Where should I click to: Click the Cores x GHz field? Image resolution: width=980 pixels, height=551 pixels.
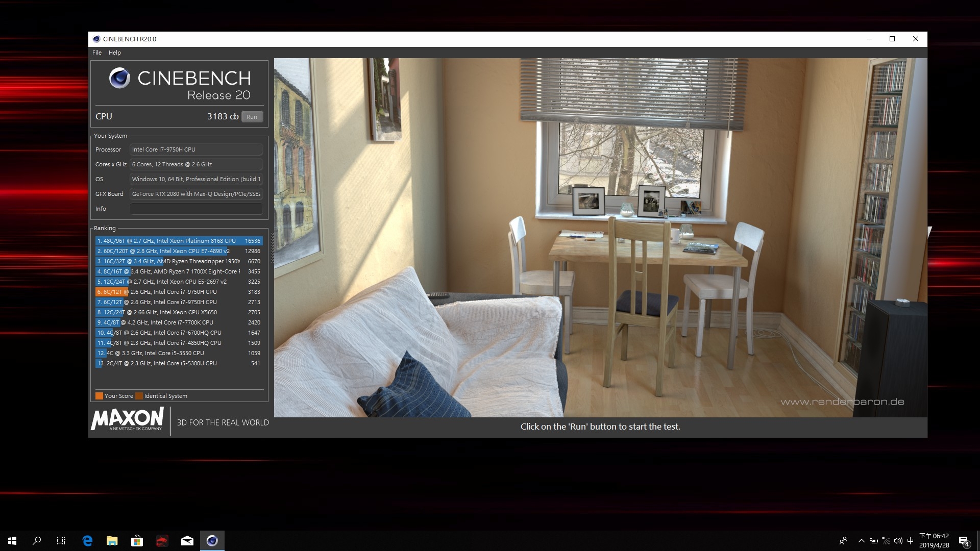196,164
